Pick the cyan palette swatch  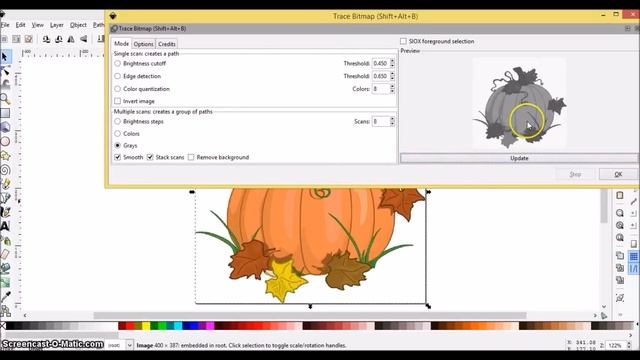coord(178,326)
